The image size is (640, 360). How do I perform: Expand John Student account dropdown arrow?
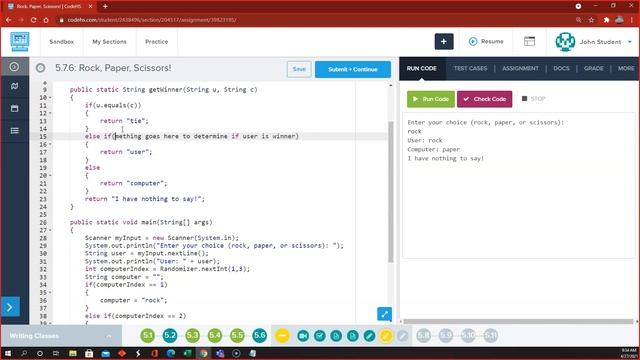click(x=630, y=42)
